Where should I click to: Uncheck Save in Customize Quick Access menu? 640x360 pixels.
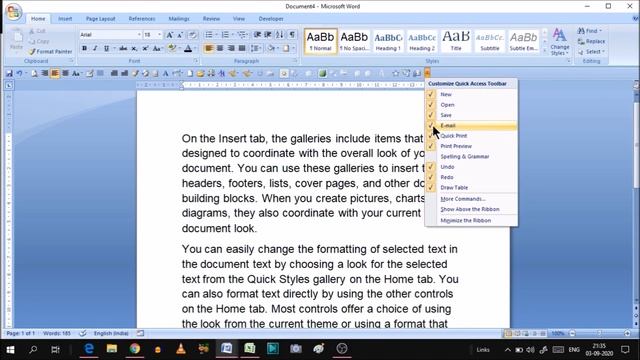pyautogui.click(x=471, y=115)
